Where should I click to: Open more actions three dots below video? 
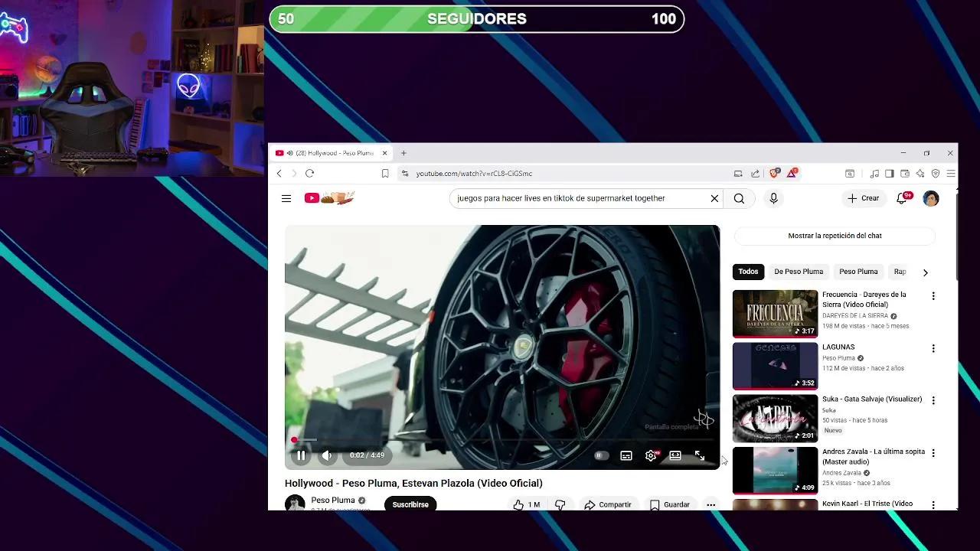coord(710,504)
